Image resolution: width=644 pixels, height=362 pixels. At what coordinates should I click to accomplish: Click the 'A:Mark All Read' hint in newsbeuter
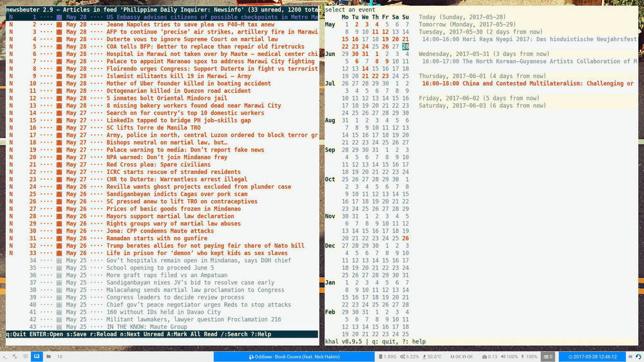[x=183, y=334]
